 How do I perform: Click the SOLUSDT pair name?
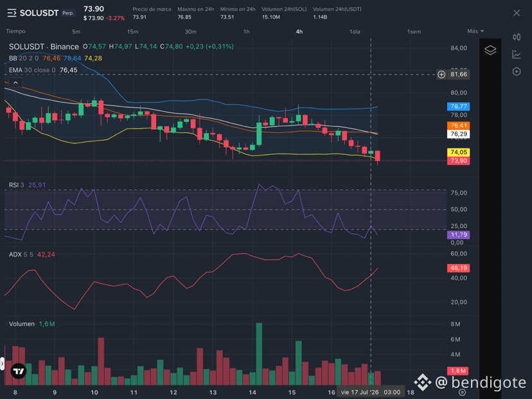tap(39, 13)
